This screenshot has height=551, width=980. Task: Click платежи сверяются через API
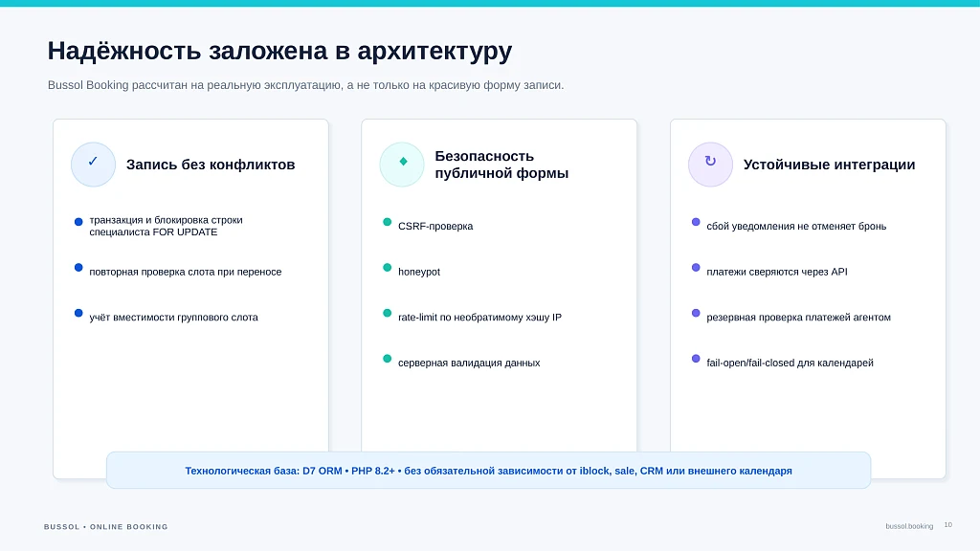tap(777, 272)
